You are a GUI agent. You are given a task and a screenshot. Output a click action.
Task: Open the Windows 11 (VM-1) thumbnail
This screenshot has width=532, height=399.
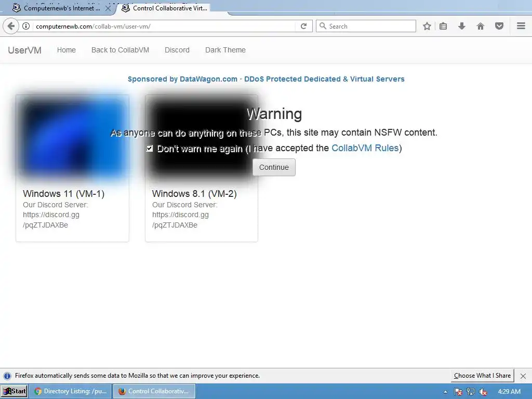point(72,138)
